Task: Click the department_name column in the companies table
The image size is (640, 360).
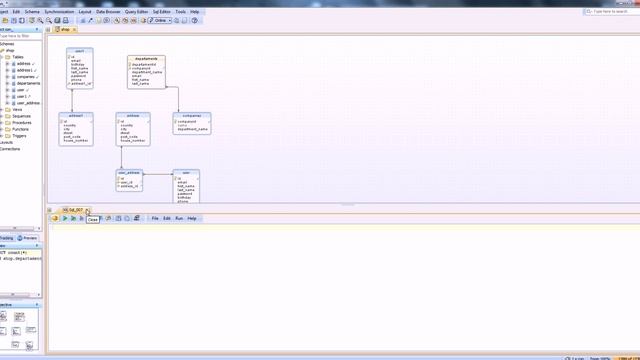Action: 193,129
